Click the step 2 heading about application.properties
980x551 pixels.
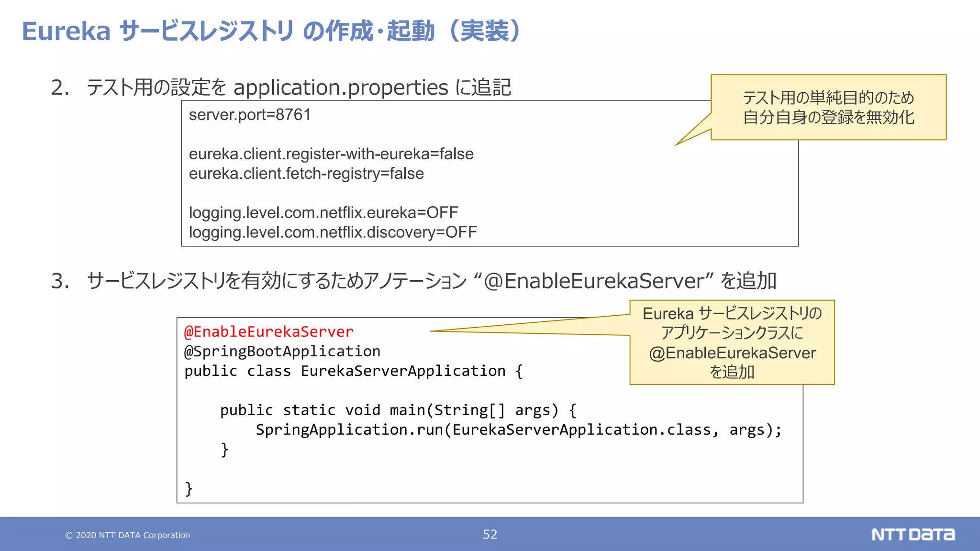[x=281, y=88]
